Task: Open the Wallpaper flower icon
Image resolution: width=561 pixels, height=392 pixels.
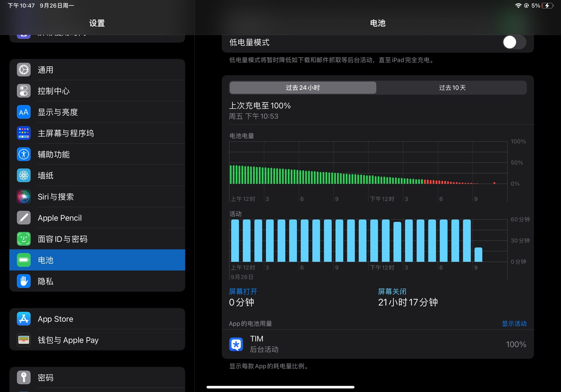Action: click(24, 175)
